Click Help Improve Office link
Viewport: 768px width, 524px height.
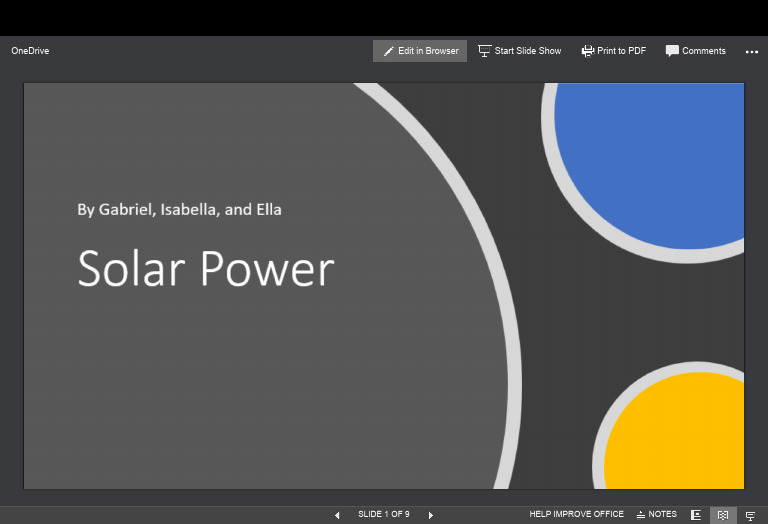[576, 515]
